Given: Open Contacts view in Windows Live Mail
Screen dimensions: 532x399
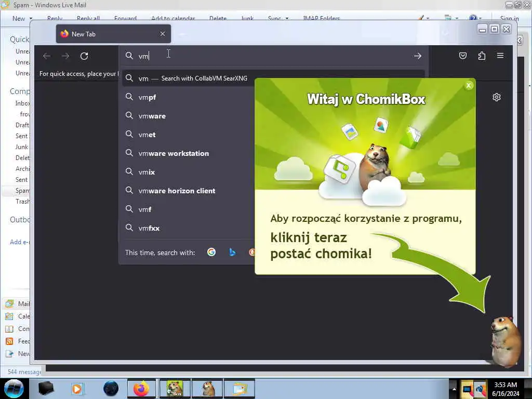Looking at the screenshot, I should (18, 329).
